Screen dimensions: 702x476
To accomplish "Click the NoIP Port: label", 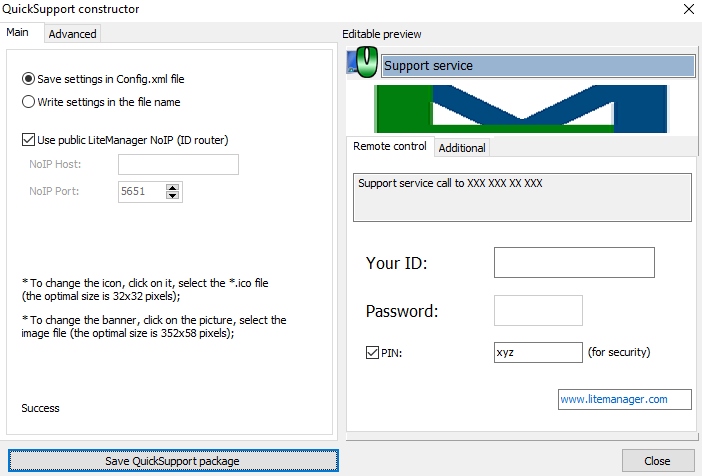I will coord(54,191).
